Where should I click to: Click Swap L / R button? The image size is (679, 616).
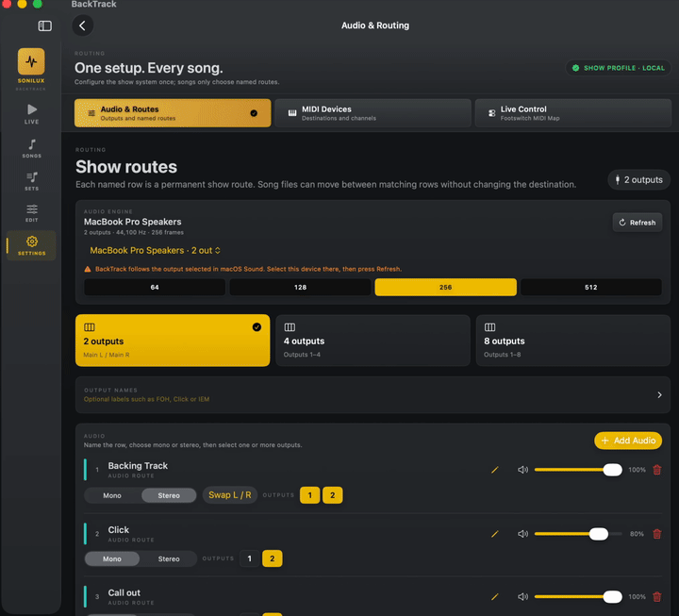coord(230,495)
